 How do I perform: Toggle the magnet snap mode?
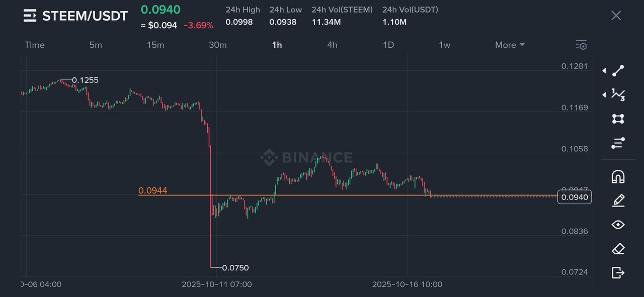click(x=618, y=176)
